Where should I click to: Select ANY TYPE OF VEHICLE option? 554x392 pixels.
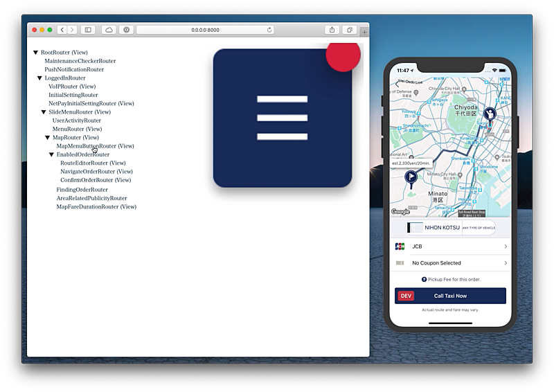tap(479, 228)
